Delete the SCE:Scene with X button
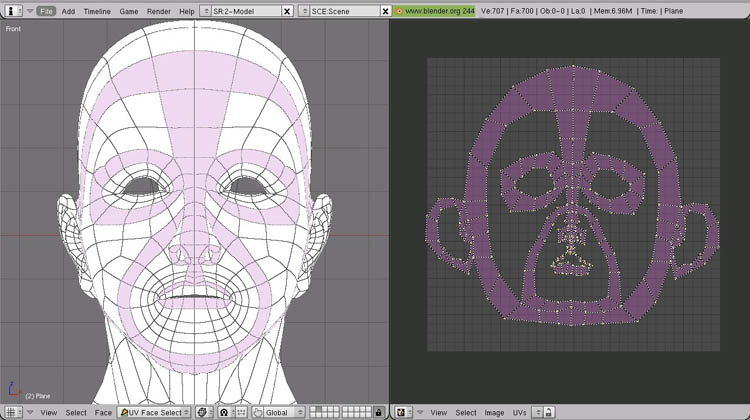Image resolution: width=750 pixels, height=420 pixels. pyautogui.click(x=384, y=11)
